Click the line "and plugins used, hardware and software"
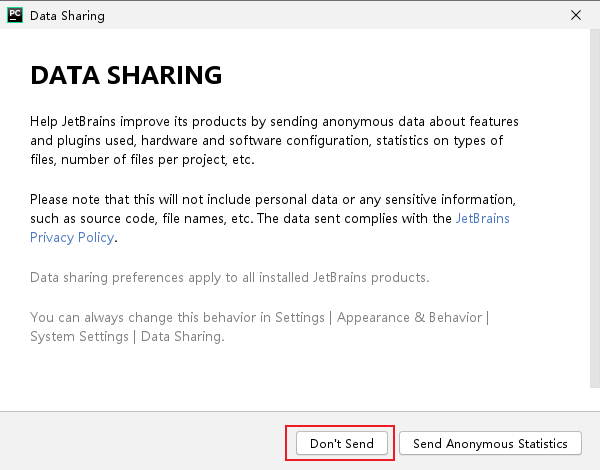Image resolution: width=600 pixels, height=470 pixels. pyautogui.click(x=266, y=140)
